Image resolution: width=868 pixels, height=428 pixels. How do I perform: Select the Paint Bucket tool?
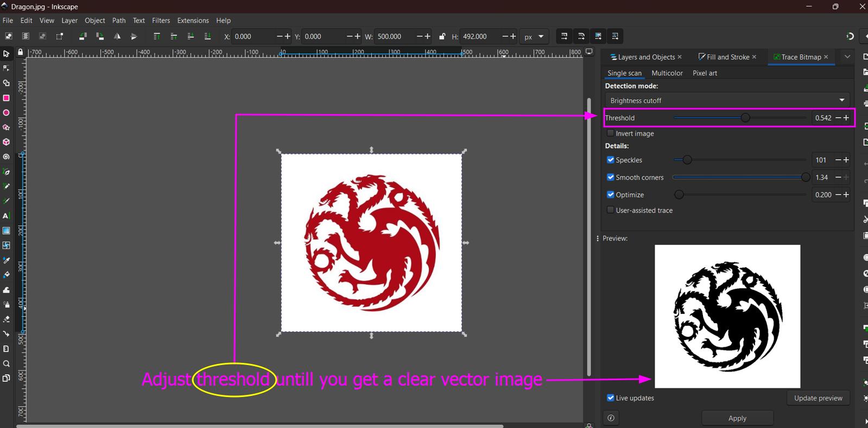coord(6,275)
